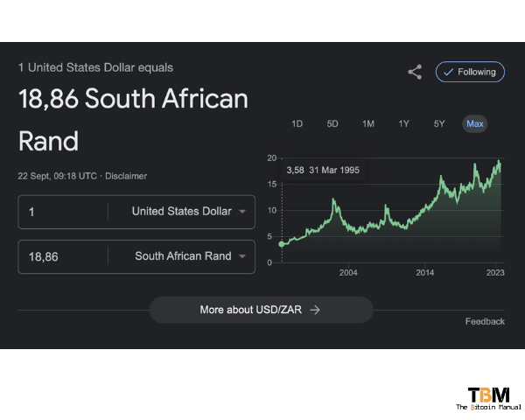
Task: Select the Max chart range
Action: 475,124
